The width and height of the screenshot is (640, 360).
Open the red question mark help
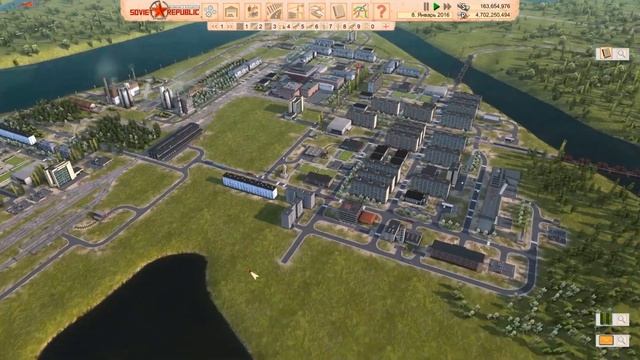(x=381, y=11)
